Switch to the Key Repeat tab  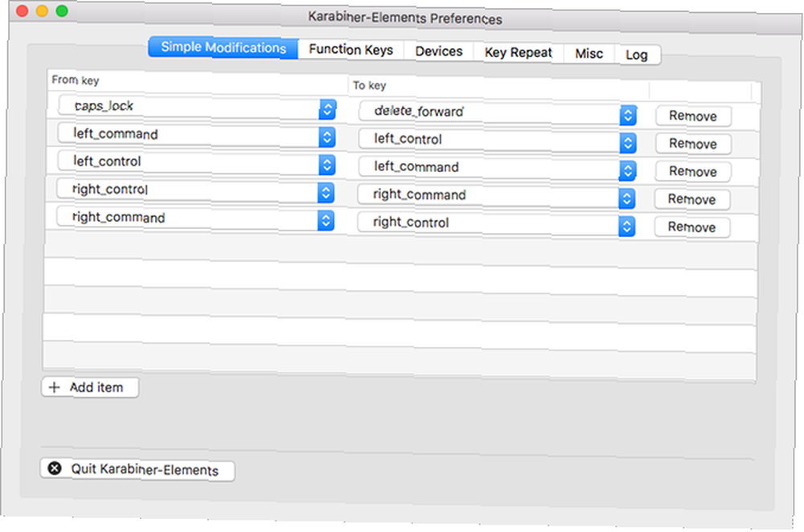point(518,53)
